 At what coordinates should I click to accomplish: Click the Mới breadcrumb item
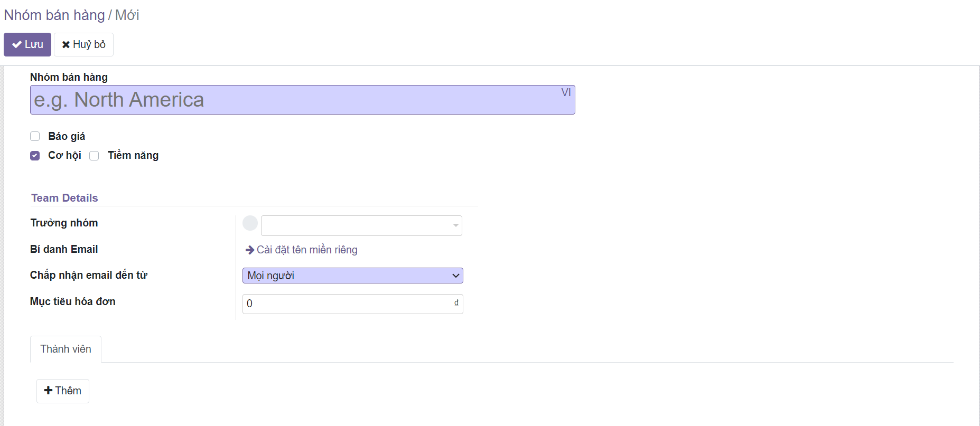127,15
